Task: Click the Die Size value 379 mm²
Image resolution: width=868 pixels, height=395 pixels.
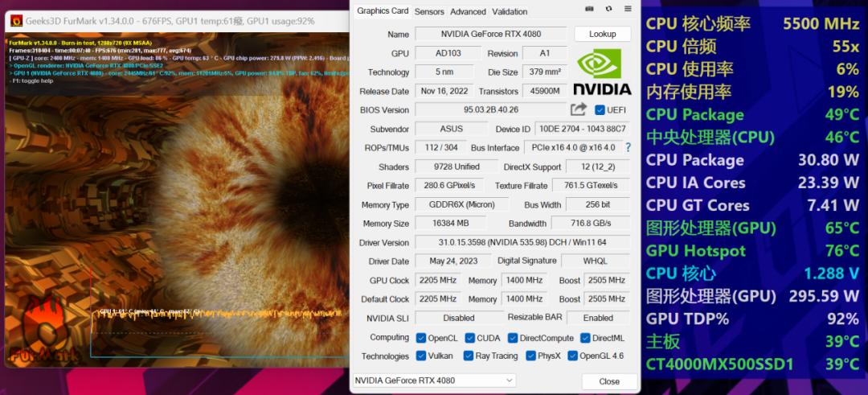Action: tap(544, 72)
